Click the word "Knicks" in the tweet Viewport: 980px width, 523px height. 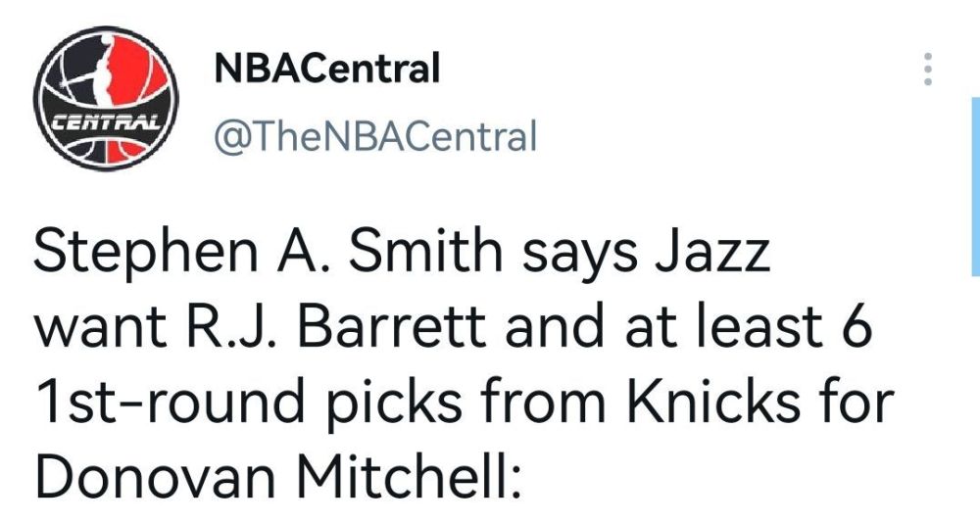[712, 398]
